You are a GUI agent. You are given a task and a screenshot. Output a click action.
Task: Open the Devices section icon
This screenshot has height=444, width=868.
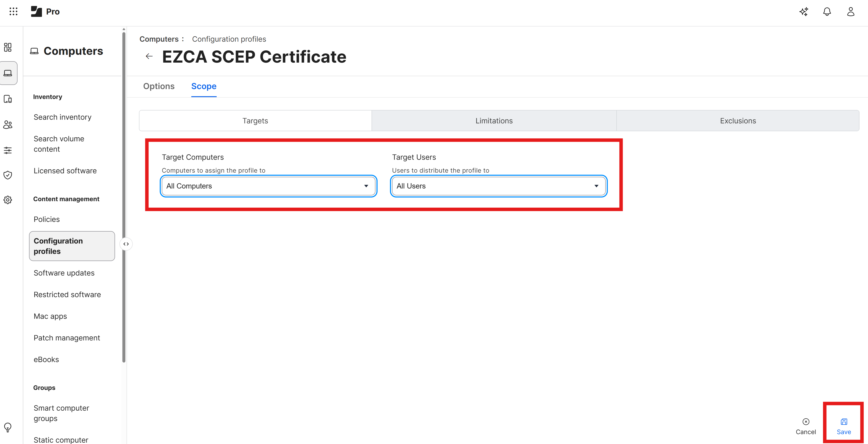point(8,99)
